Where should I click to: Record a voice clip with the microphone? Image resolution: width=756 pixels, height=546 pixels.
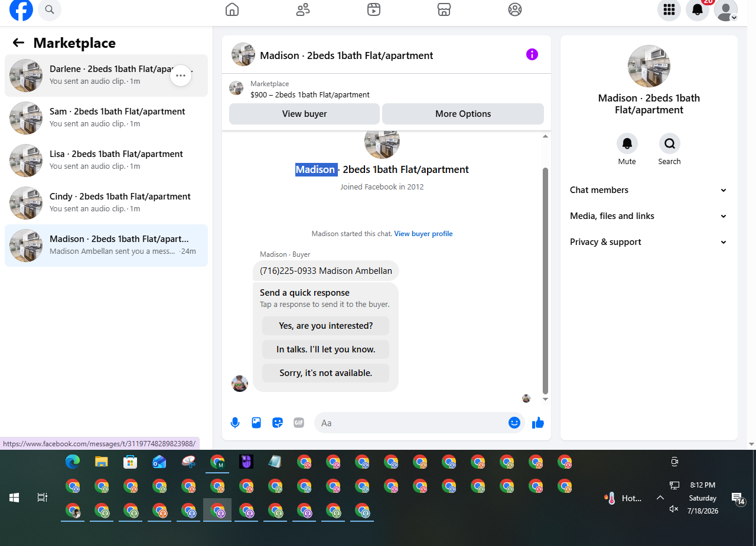pyautogui.click(x=235, y=423)
